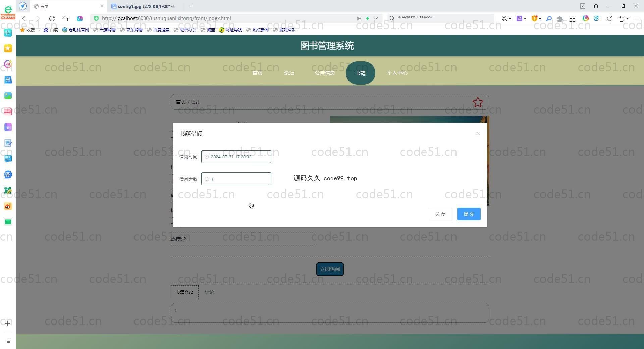Open the browser hamburger main menu

pyautogui.click(x=637, y=19)
